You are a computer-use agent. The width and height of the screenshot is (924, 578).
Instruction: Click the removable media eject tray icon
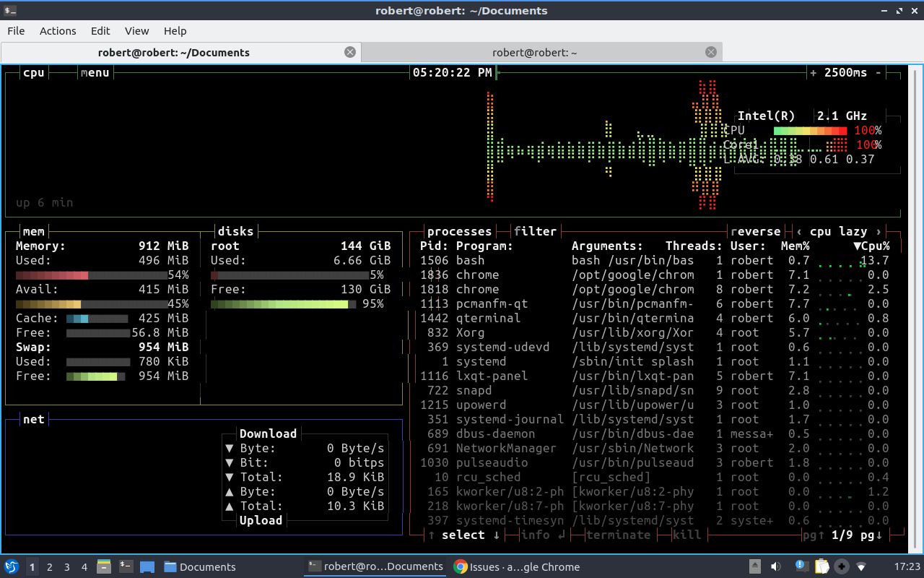point(755,567)
